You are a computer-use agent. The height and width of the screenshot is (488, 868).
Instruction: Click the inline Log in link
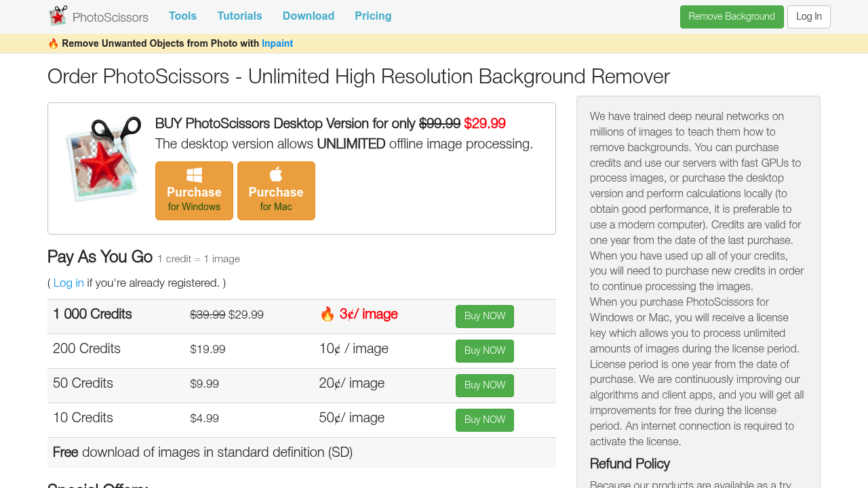coord(68,283)
